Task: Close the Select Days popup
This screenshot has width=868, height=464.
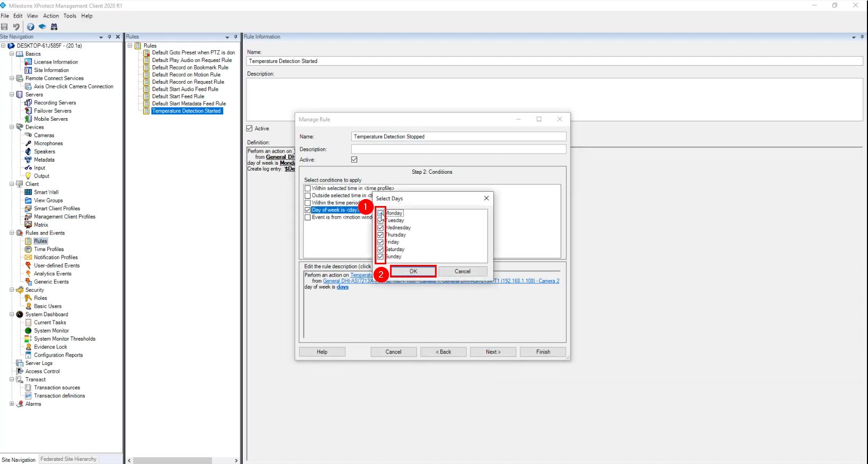Action: (486, 198)
